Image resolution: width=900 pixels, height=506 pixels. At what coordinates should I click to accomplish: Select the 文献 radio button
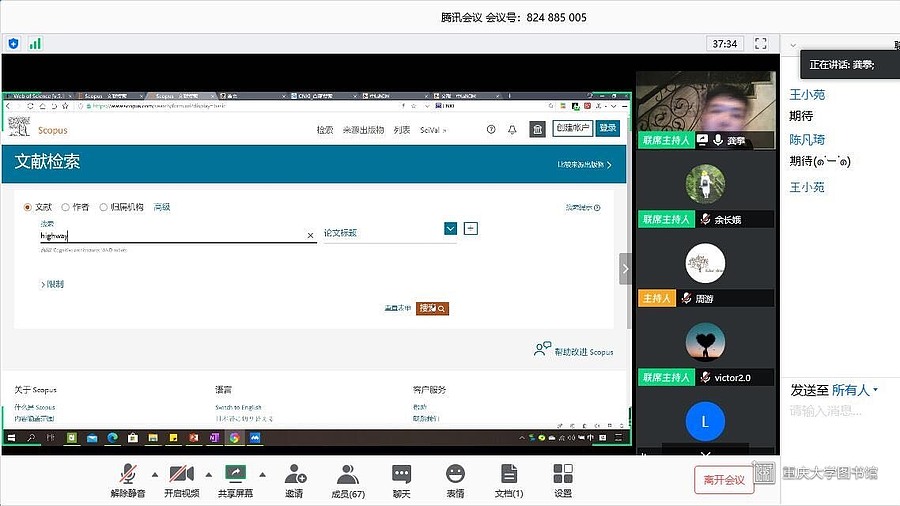click(28, 207)
